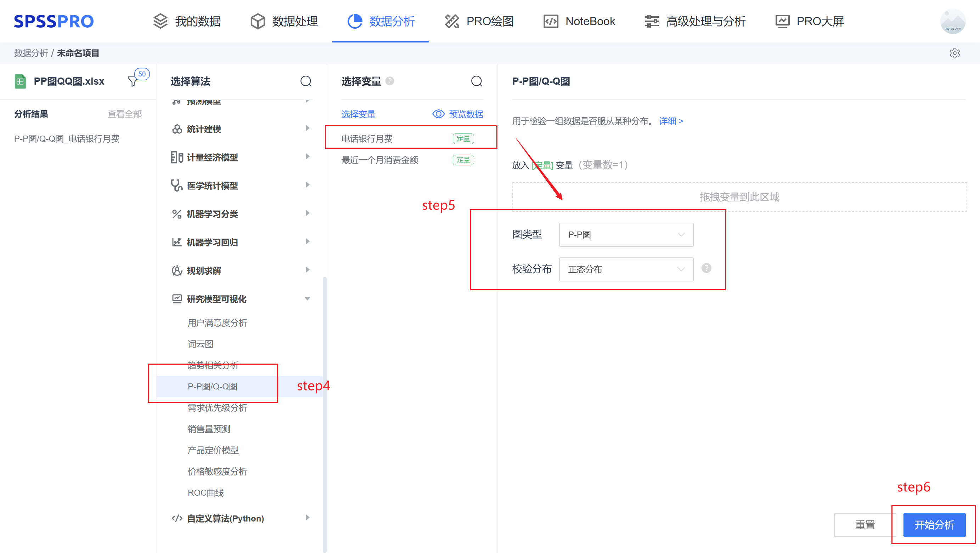This screenshot has height=553, width=980.
Task: Search algorithms with the magnifier icon
Action: pyautogui.click(x=306, y=81)
